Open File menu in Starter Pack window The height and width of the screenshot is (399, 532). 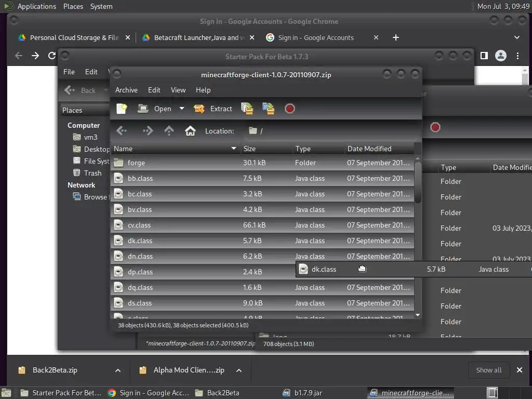coord(69,72)
